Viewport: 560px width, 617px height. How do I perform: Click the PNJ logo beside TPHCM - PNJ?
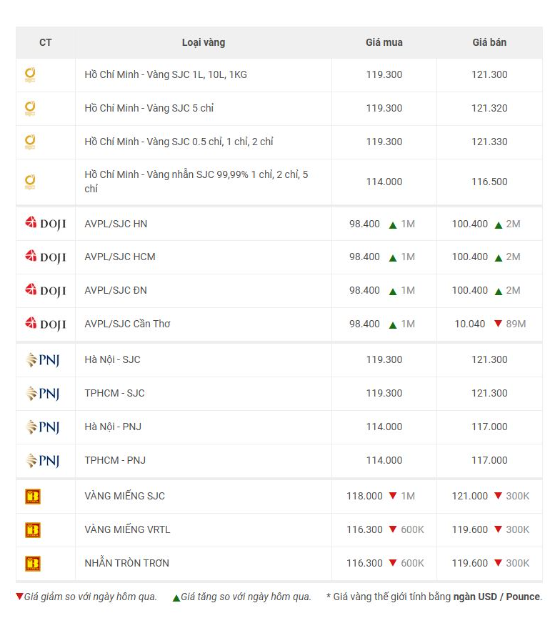click(x=43, y=460)
